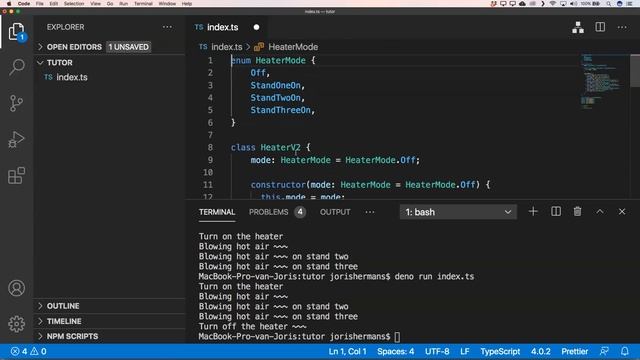Kill terminal with trash icon

(577, 211)
